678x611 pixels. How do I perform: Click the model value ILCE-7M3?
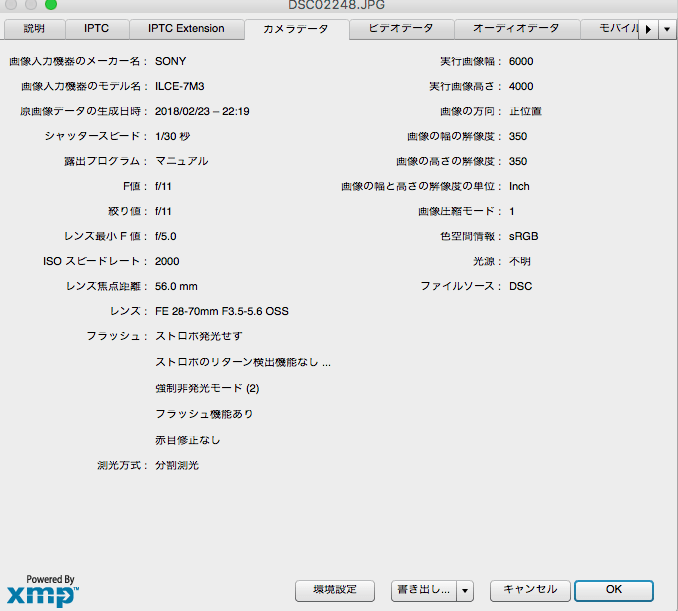(x=179, y=86)
